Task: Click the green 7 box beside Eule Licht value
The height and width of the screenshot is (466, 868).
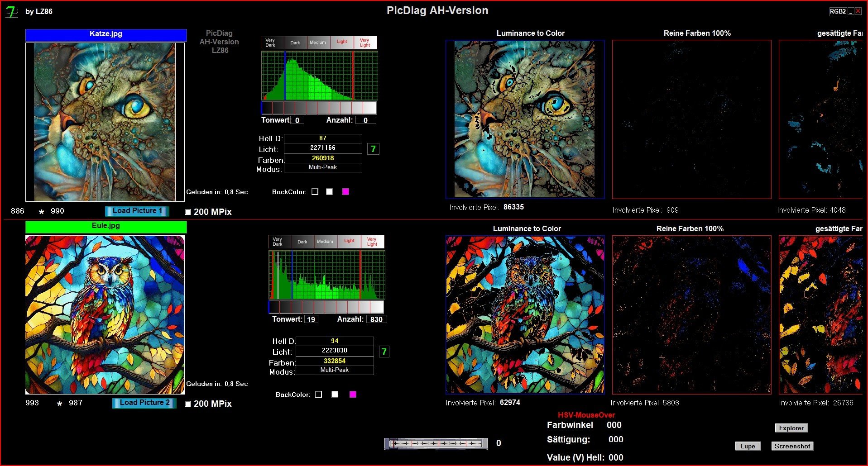Action: (x=384, y=352)
